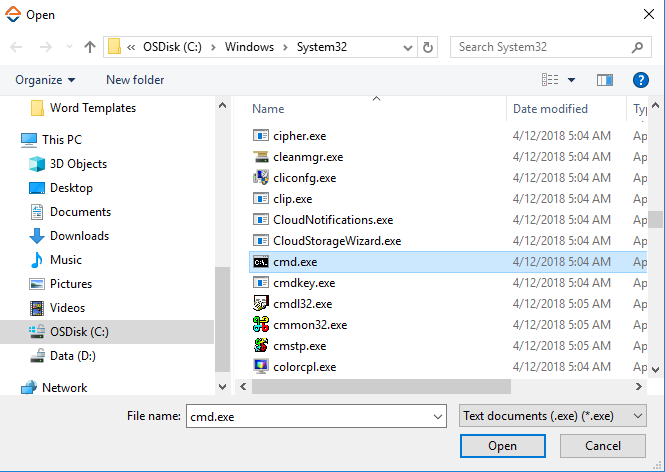Click the cmd.exe console icon
This screenshot has height=472, width=665.
tap(261, 262)
